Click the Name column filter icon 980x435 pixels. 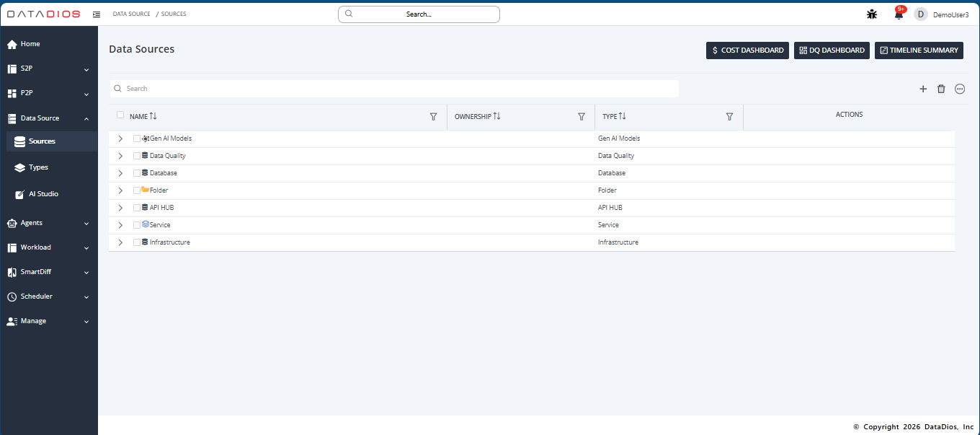coord(433,117)
